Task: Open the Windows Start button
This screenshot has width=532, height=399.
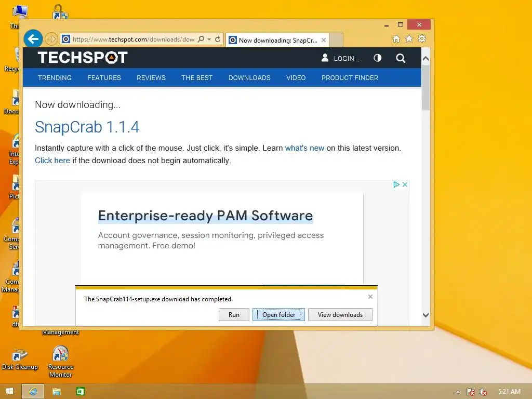Action: (x=10, y=391)
